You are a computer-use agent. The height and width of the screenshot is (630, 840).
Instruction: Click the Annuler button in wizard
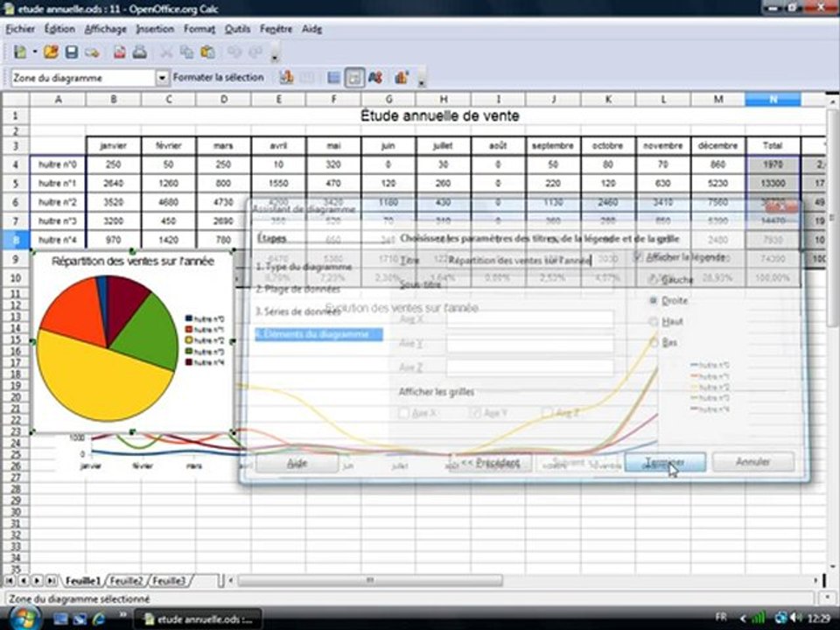click(753, 462)
